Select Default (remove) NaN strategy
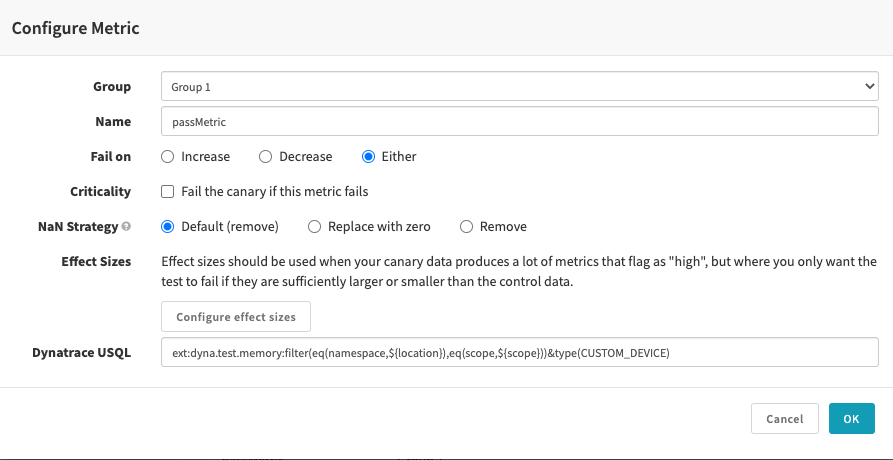Screen dimensions: 893x460 click(x=168, y=227)
